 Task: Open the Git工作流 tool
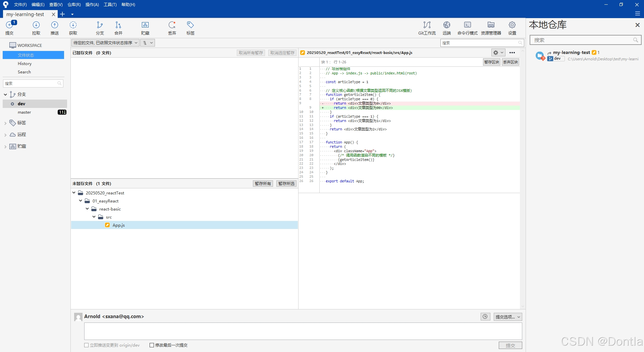tap(427, 28)
